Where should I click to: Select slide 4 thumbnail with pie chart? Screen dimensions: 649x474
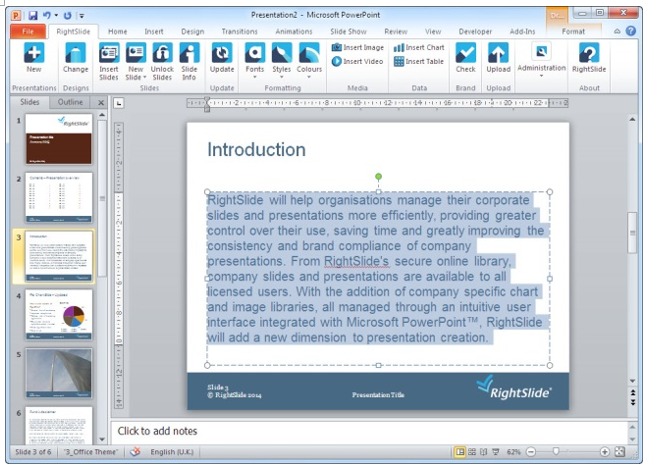point(58,315)
